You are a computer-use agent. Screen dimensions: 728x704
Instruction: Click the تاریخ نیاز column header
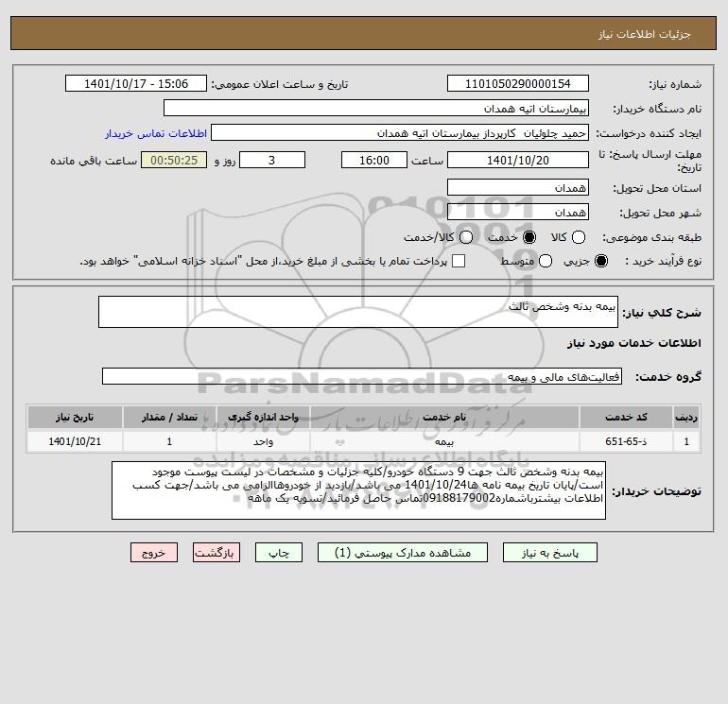tap(75, 417)
